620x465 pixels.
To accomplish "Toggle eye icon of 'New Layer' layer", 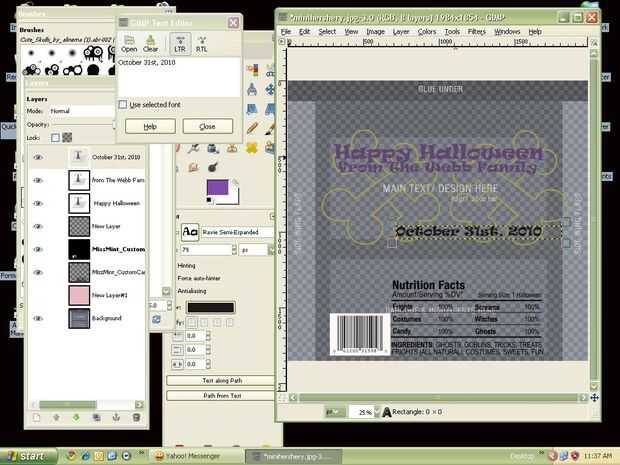I will click(38, 226).
